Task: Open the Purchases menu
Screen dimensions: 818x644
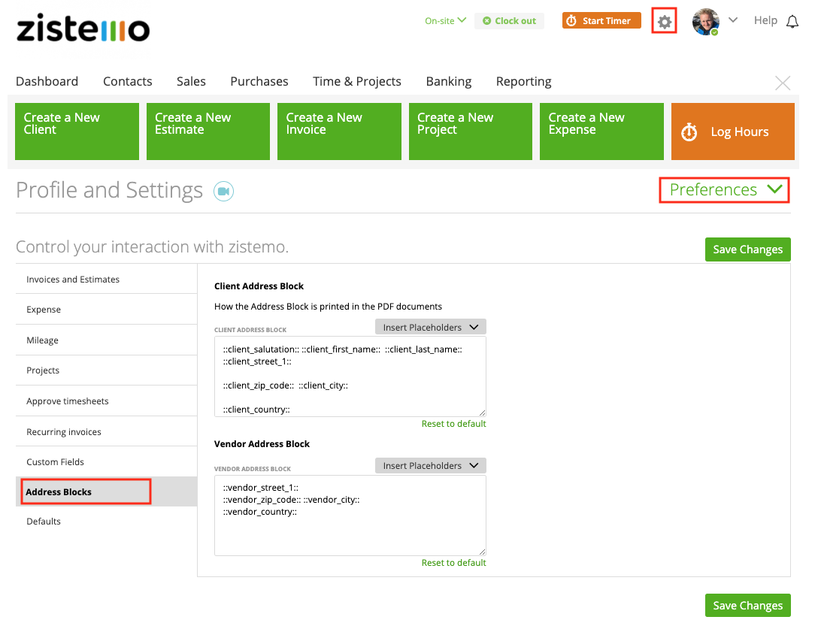Action: pyautogui.click(x=259, y=81)
